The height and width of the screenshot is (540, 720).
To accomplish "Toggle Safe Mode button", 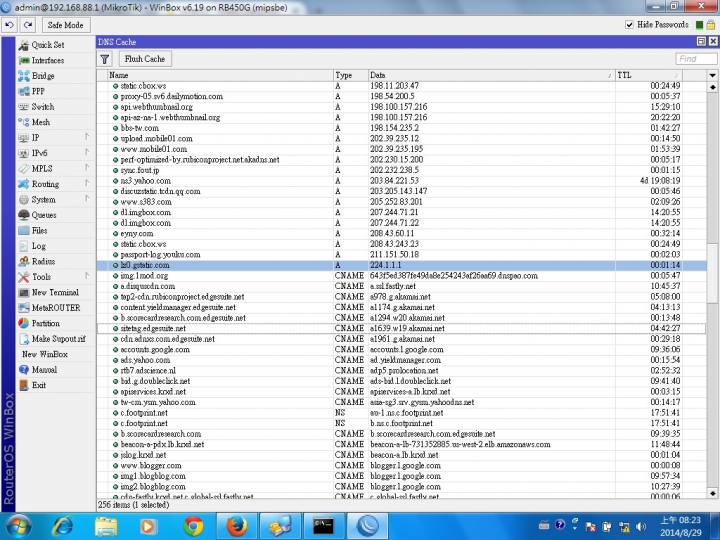I will coord(66,25).
